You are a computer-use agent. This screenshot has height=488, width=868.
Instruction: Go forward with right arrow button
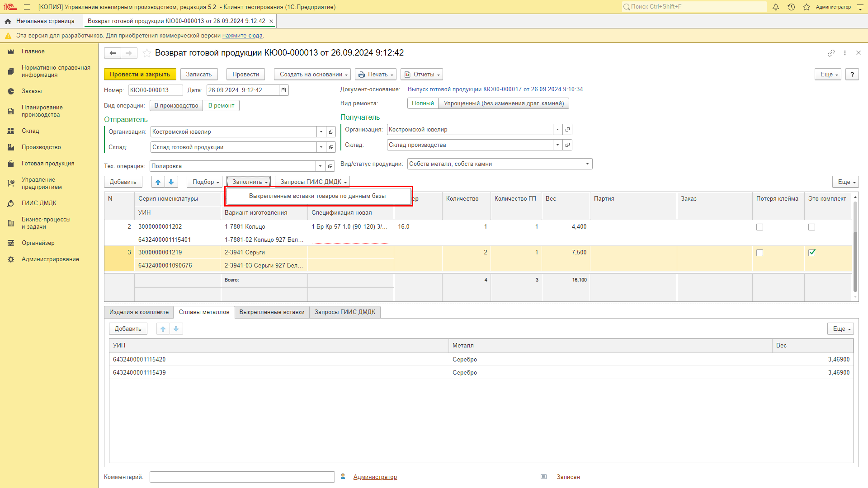point(129,53)
